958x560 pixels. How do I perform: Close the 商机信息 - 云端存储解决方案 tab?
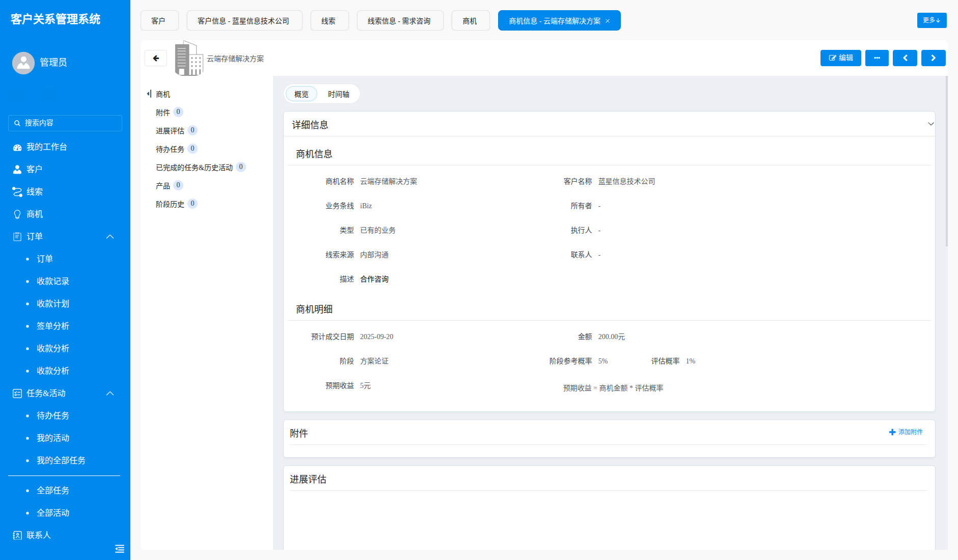click(608, 21)
